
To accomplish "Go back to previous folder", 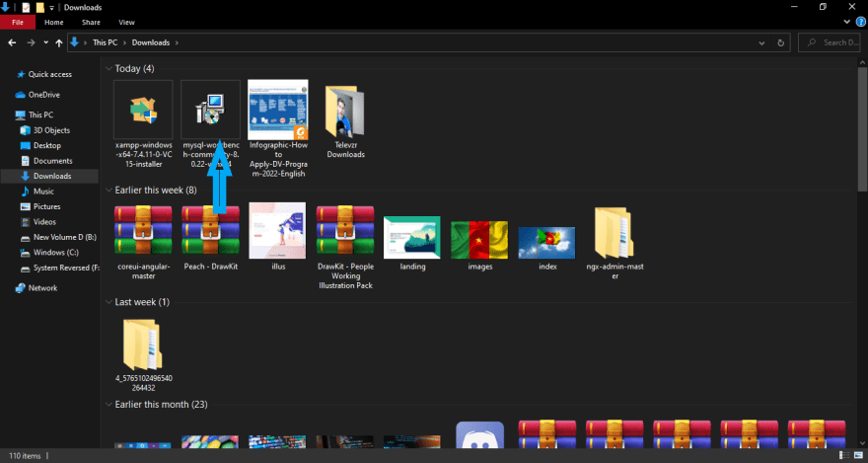I will (12, 42).
